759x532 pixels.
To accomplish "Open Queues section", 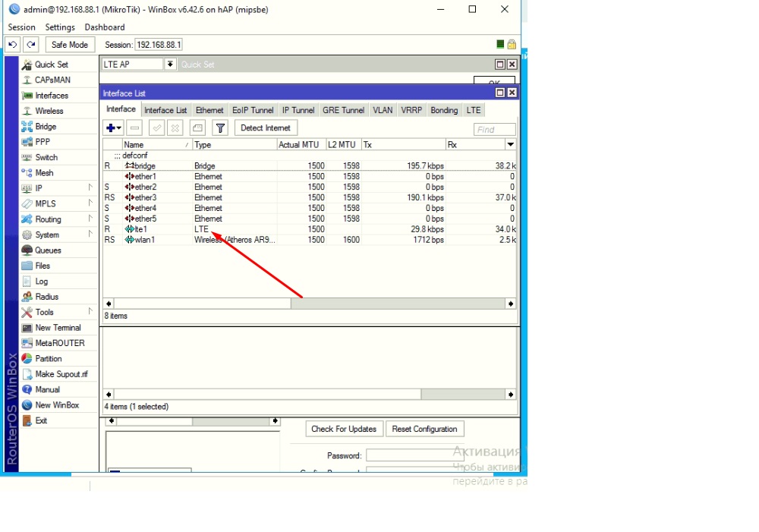I will [x=48, y=250].
